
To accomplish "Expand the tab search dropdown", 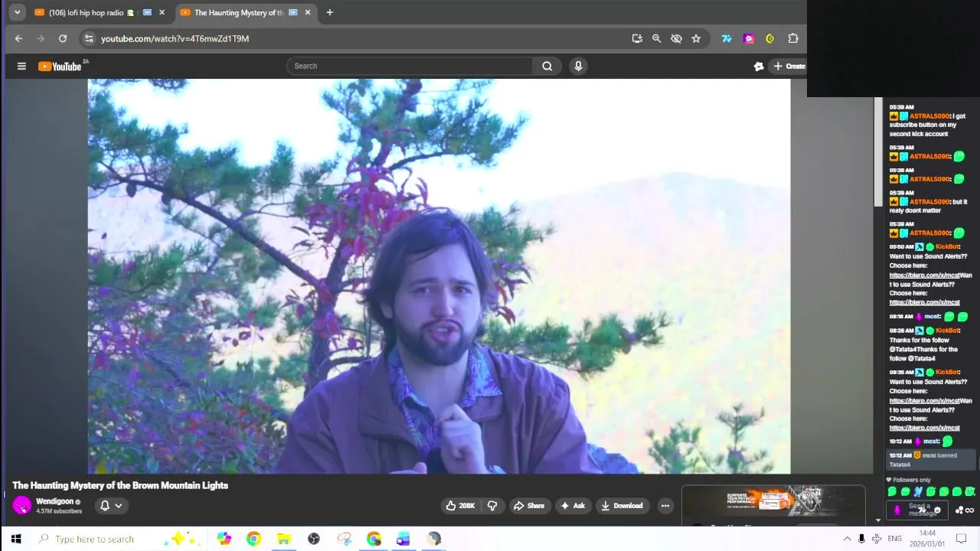I will [17, 12].
